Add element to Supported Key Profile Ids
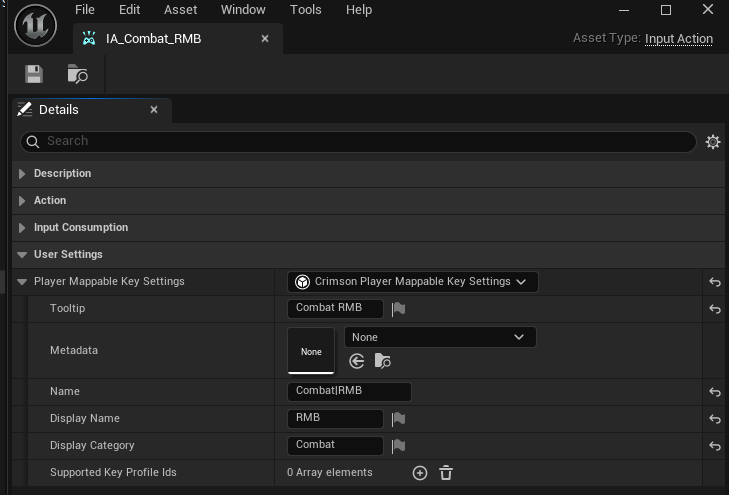729x495 pixels. pos(420,473)
